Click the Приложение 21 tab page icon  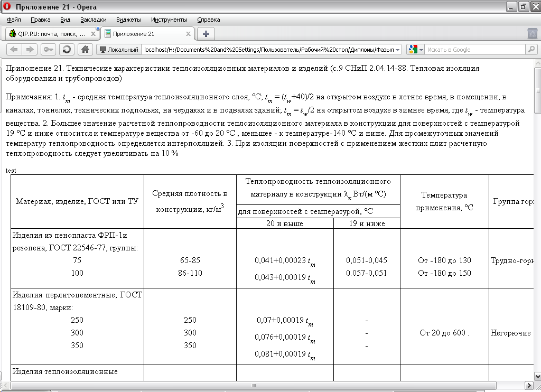(x=108, y=33)
